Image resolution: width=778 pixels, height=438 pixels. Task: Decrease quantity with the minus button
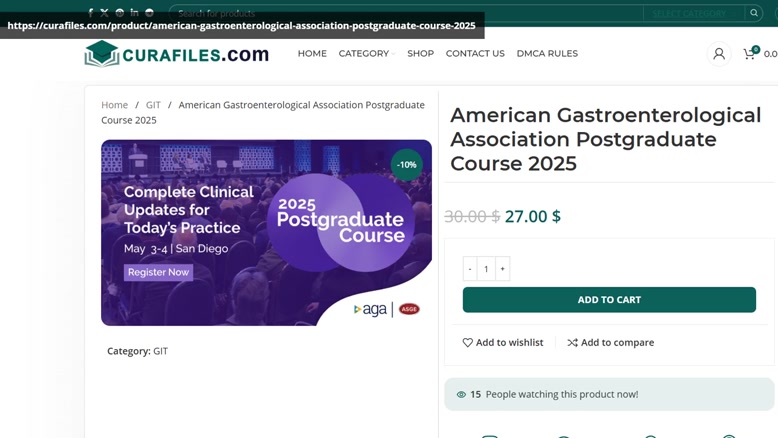pyautogui.click(x=470, y=269)
